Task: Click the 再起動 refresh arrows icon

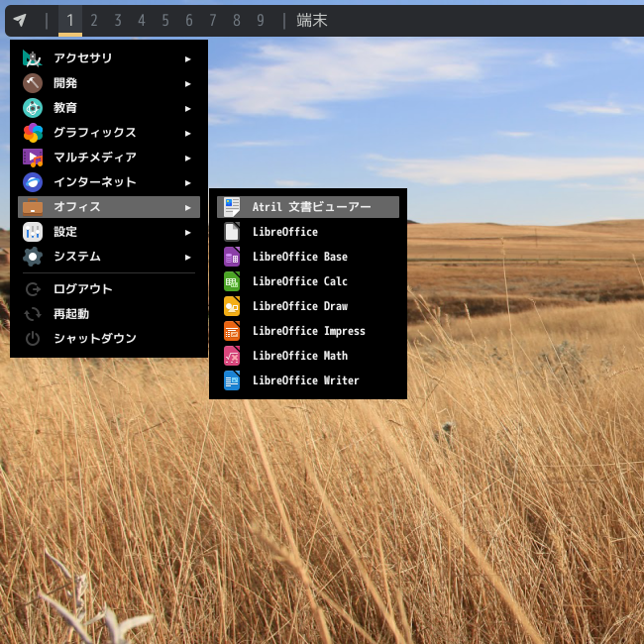Action: pyautogui.click(x=33, y=314)
